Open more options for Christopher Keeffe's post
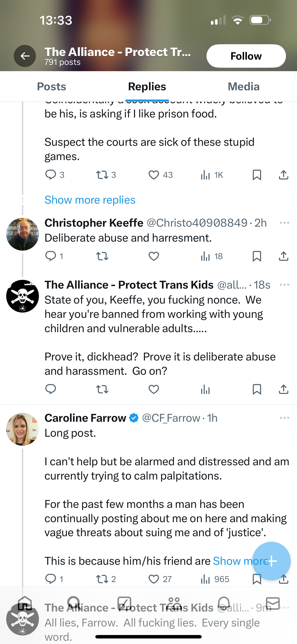Image resolution: width=297 pixels, height=644 pixels. coord(285,223)
